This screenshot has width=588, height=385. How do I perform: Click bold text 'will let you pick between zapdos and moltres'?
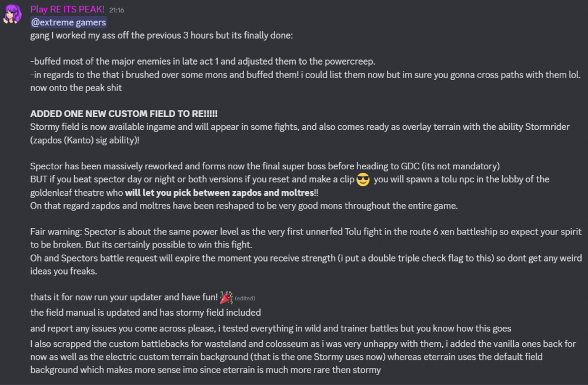coord(219,193)
